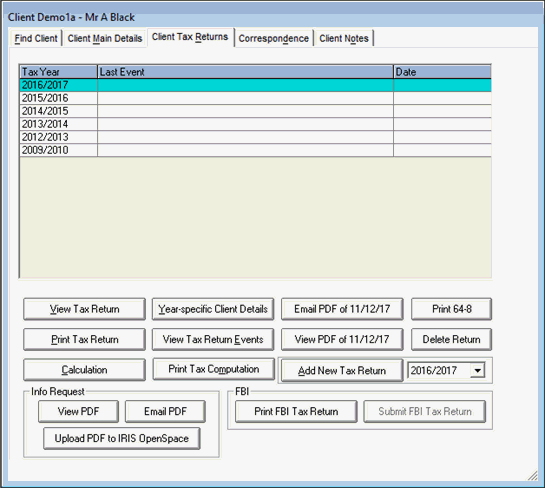Select the 2015/2016 tax year row
Screen dimensions: 545x488
255,98
